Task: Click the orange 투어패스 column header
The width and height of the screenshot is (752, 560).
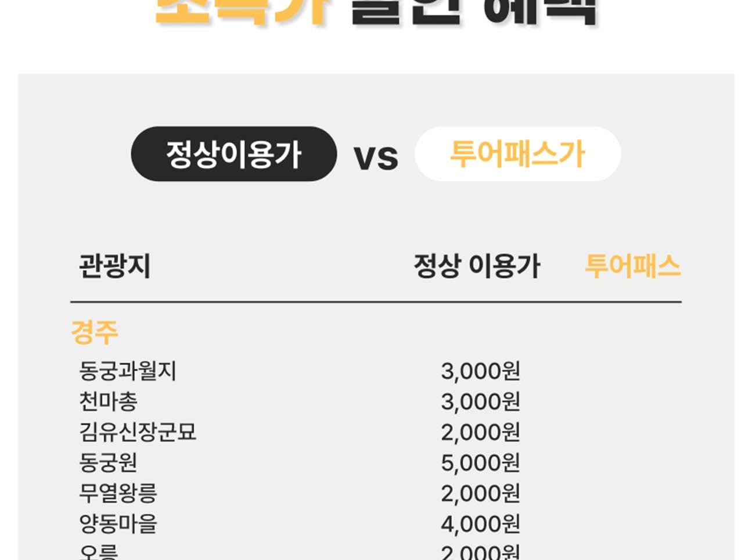Action: [632, 266]
